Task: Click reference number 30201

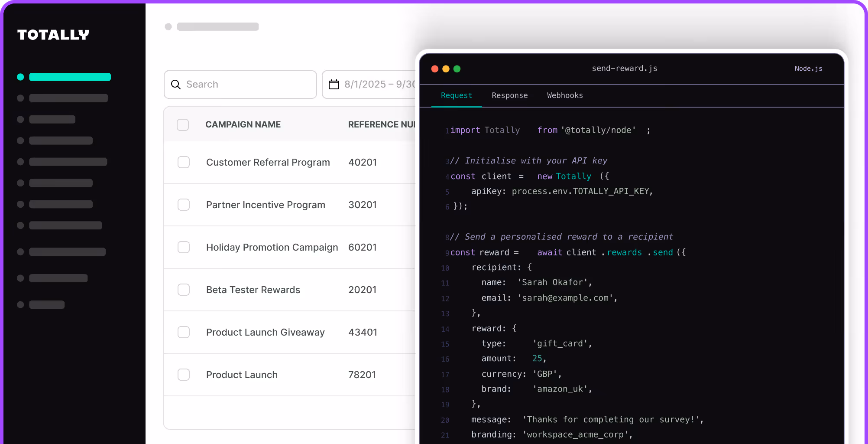Action: (x=363, y=205)
